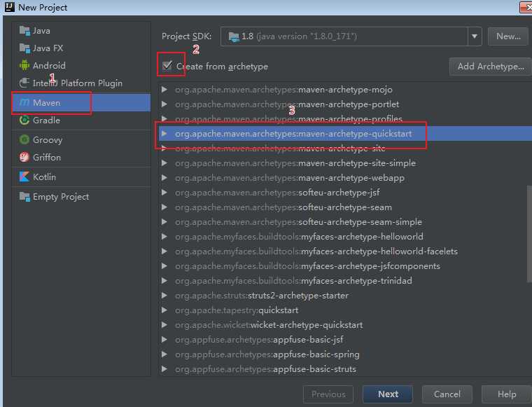Click the Cancel button
Viewport: 532px width, 407px height.
[x=447, y=394]
